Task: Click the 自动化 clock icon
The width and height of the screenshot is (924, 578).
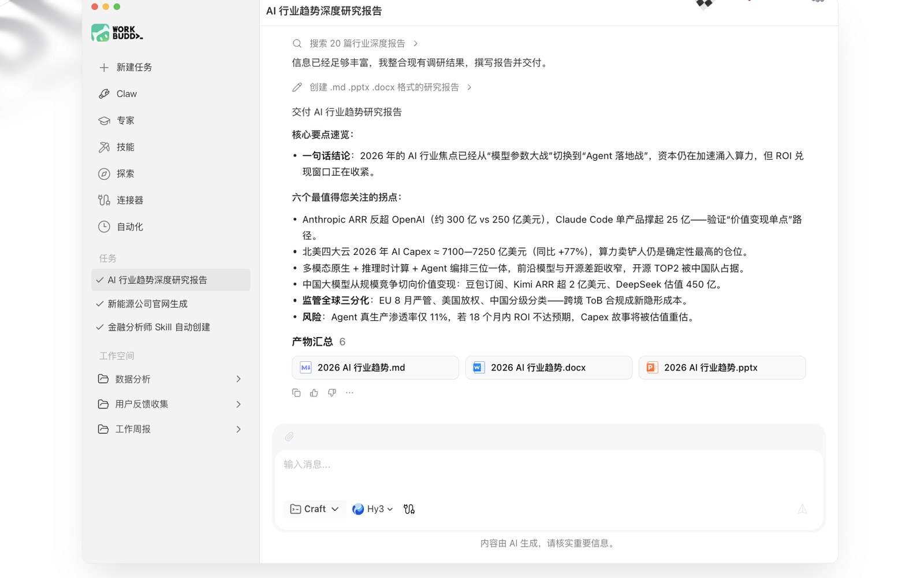Action: point(104,227)
